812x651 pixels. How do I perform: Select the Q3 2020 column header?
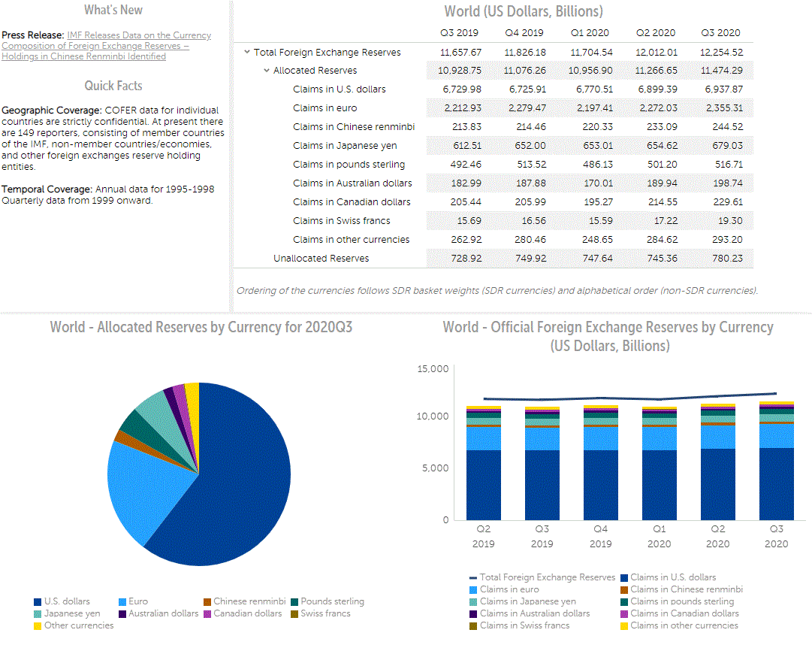(x=720, y=33)
